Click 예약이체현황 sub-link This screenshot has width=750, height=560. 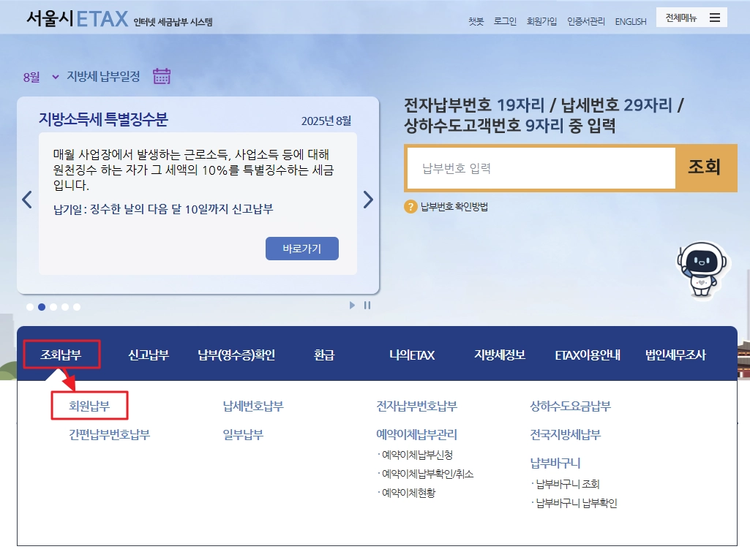click(408, 493)
